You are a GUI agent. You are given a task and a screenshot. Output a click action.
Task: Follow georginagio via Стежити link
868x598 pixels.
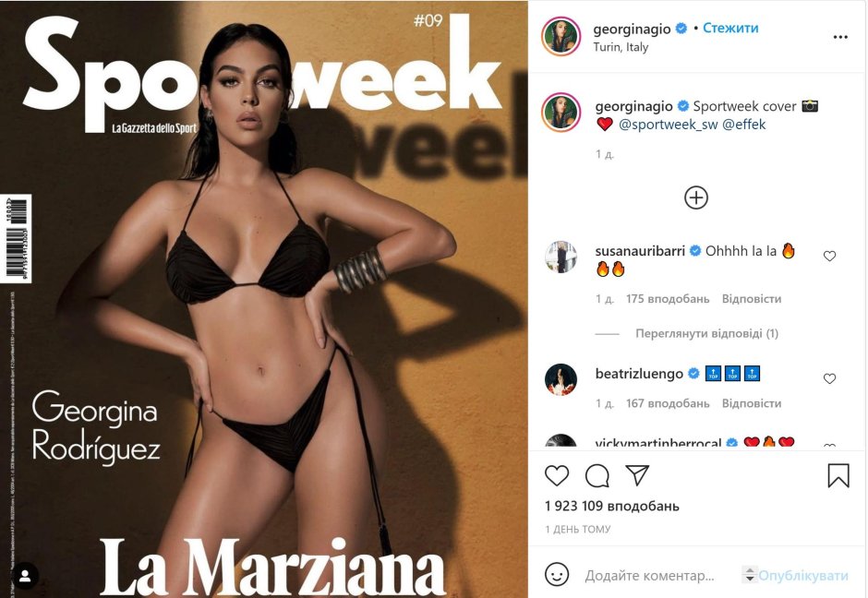point(730,29)
